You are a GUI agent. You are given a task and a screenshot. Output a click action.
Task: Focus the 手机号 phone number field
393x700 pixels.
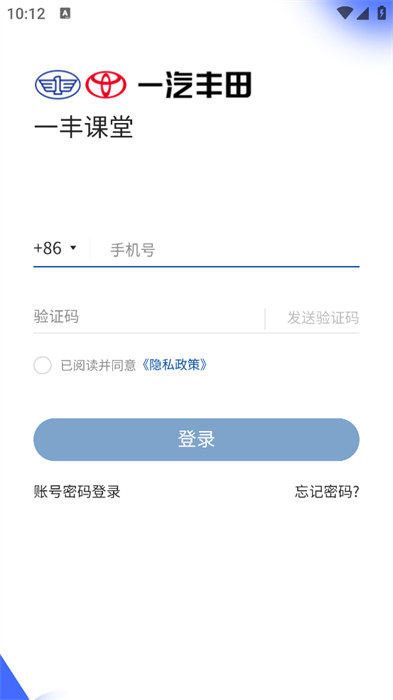coord(234,250)
